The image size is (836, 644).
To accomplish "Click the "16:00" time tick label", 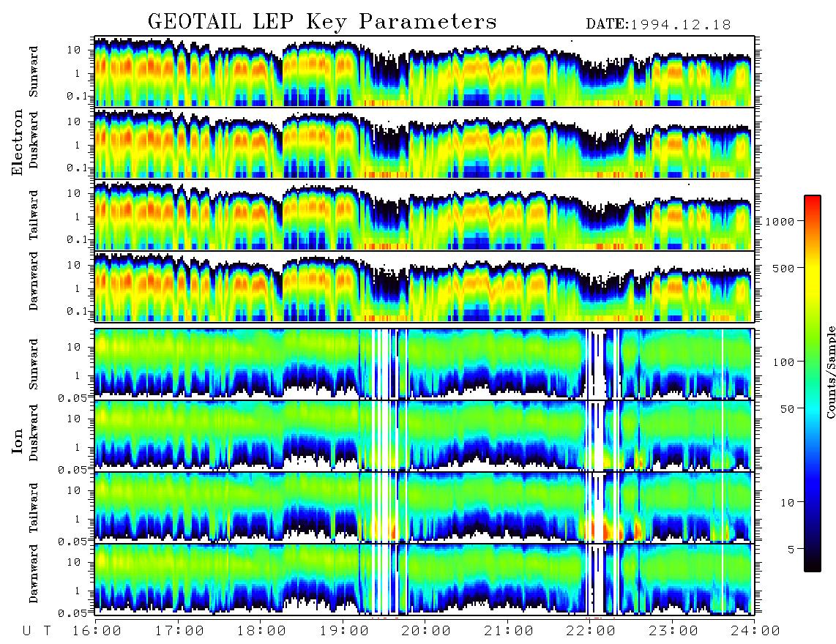I will (97, 631).
